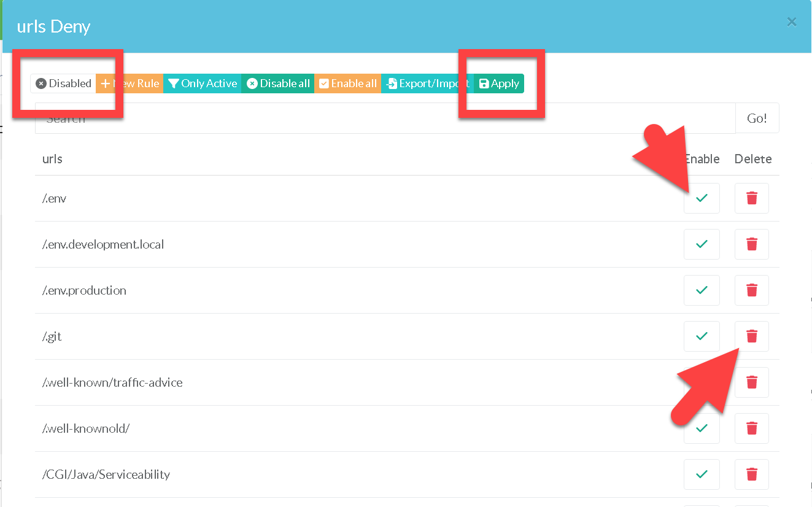Add a New Rule
Image resolution: width=812 pixels, height=507 pixels.
point(130,83)
